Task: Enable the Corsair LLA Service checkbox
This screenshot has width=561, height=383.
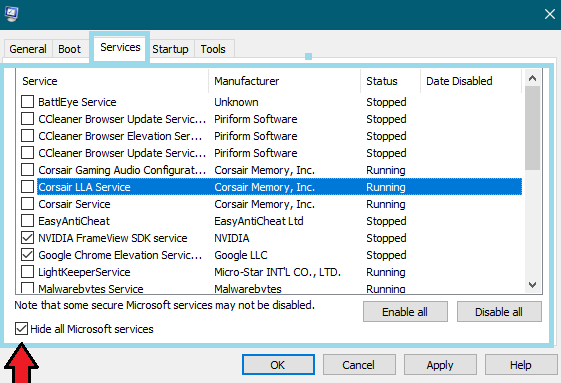Action: coord(28,186)
